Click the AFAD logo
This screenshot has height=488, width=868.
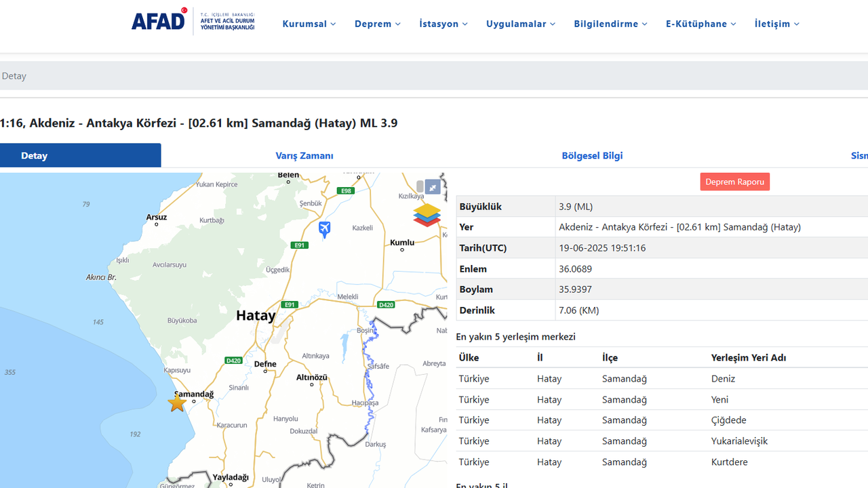193,20
